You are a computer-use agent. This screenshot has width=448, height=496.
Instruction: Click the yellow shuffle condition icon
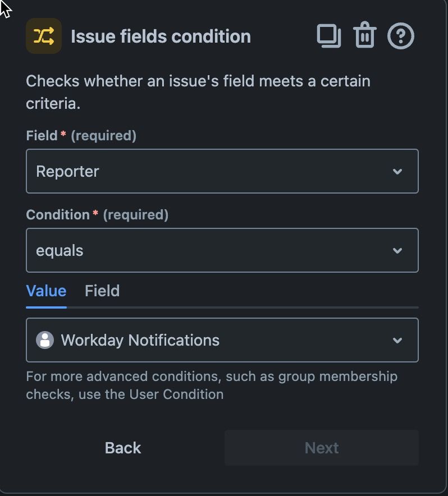pyautogui.click(x=44, y=36)
